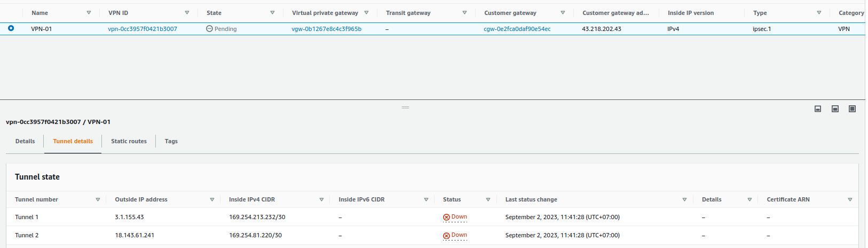The image size is (868, 248).
Task: Minimize split panel using first layout icon
Action: 818,109
